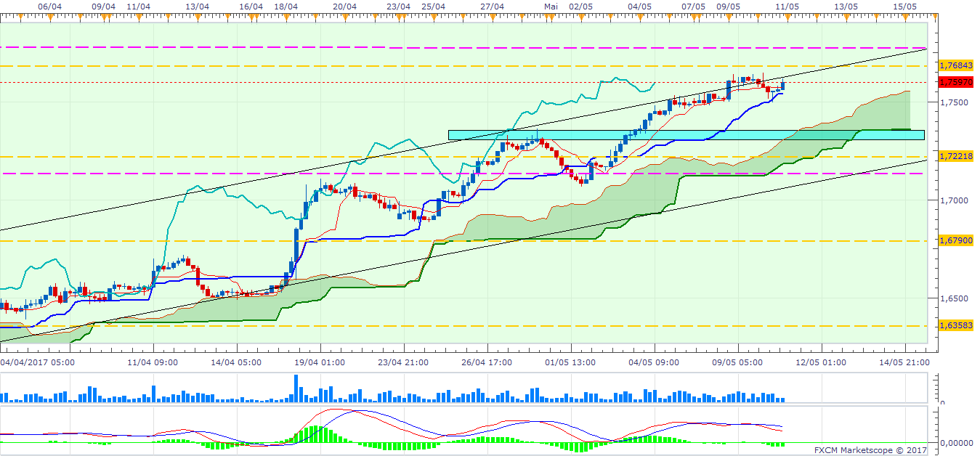Click the 1,63583 price level label
The width and height of the screenshot is (980, 456).
[955, 326]
